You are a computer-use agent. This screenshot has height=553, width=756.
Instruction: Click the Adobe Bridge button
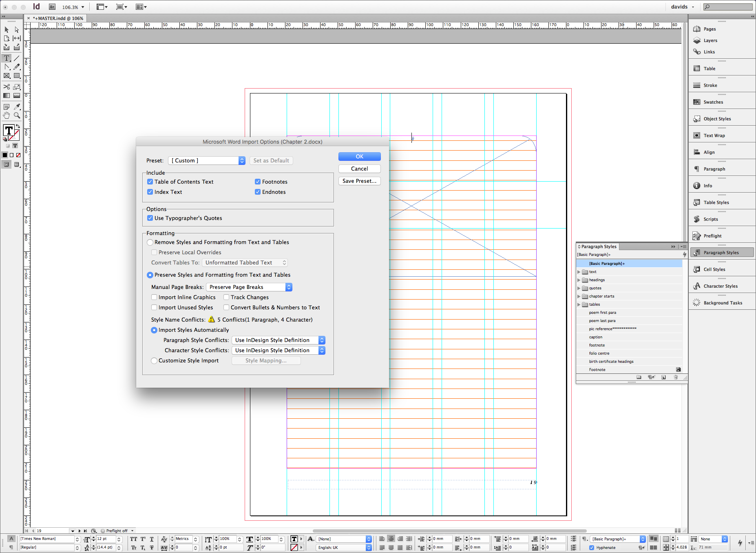tap(52, 7)
